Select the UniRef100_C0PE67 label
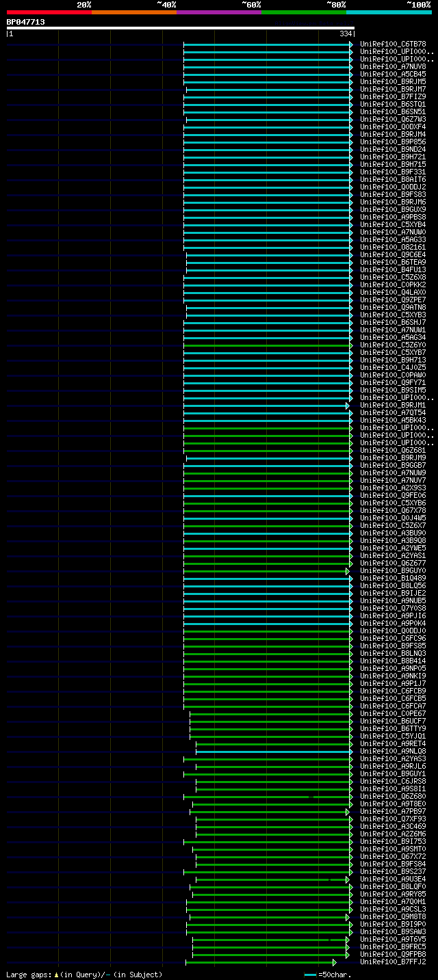 click(x=394, y=714)
